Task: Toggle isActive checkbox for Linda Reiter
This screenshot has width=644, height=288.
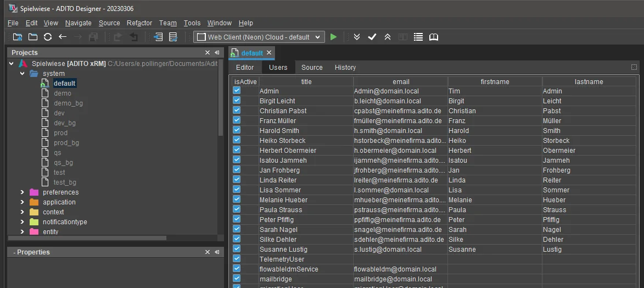Action: [x=237, y=179]
